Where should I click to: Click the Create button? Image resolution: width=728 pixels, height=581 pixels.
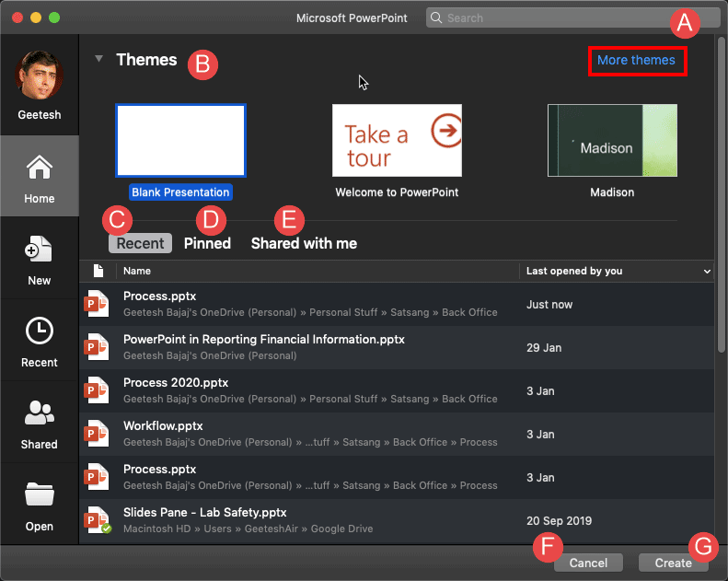pyautogui.click(x=673, y=563)
